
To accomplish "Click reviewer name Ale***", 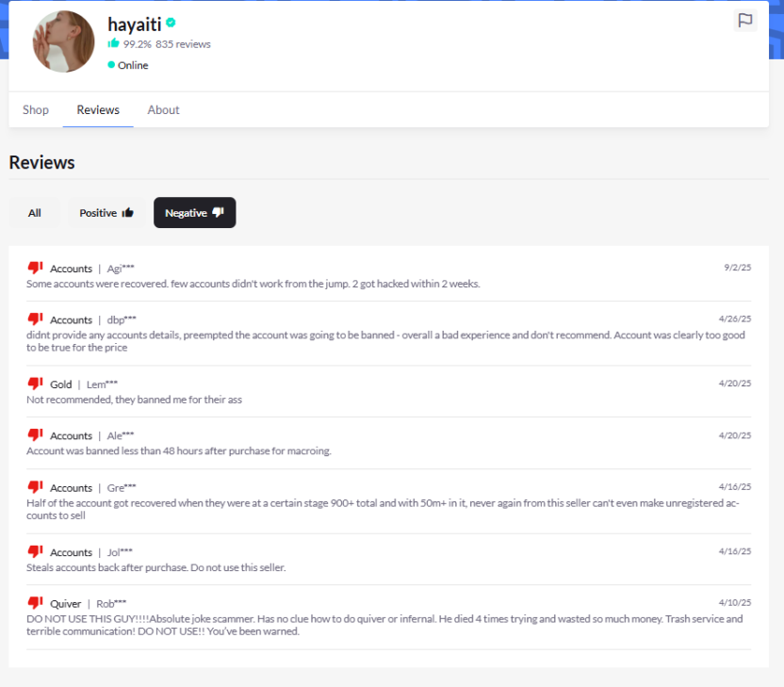I will click(121, 436).
